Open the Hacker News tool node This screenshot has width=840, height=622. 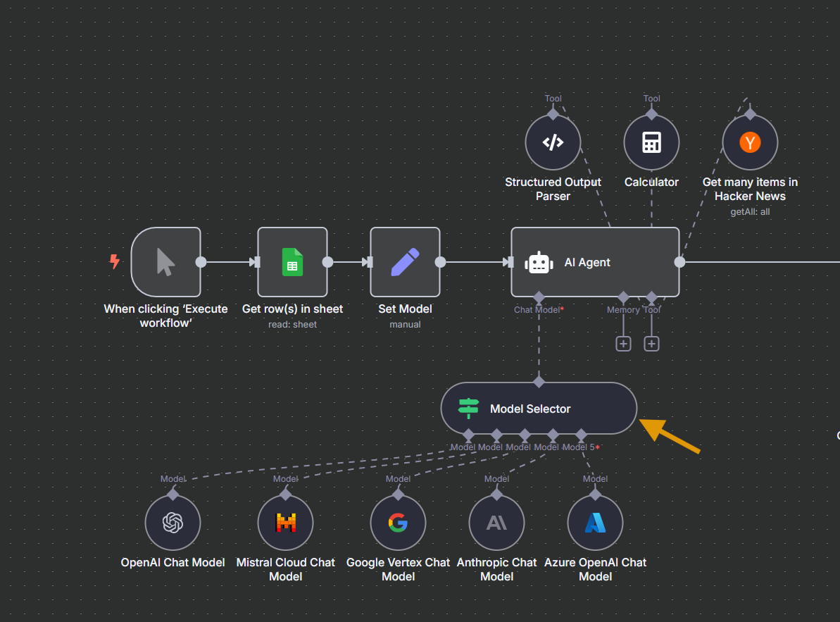pyautogui.click(x=750, y=142)
